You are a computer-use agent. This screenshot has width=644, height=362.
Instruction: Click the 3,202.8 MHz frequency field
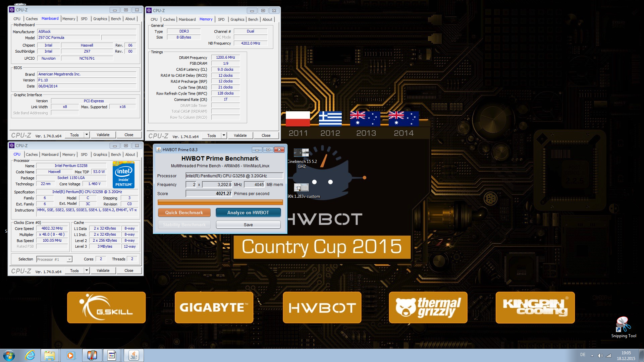pos(217,184)
